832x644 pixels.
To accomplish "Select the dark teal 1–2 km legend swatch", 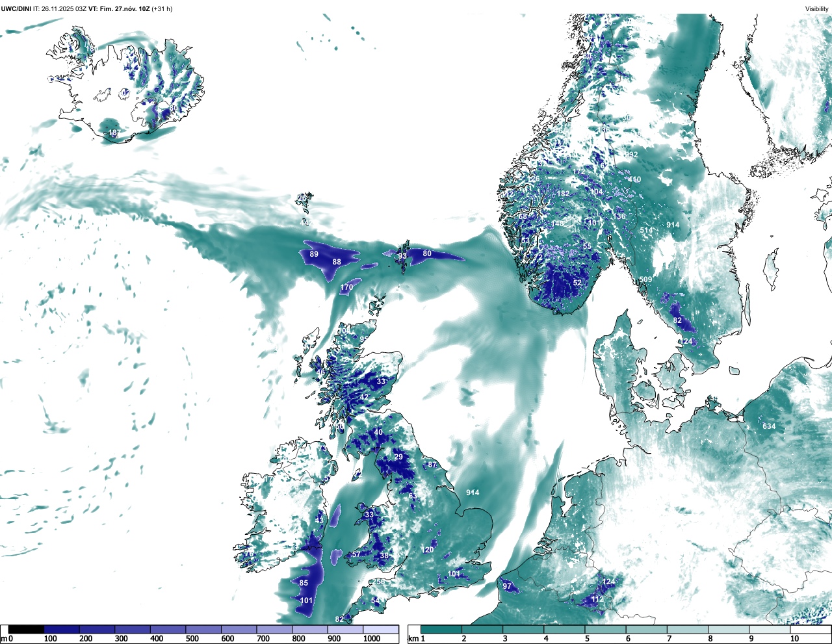I will pos(441,629).
